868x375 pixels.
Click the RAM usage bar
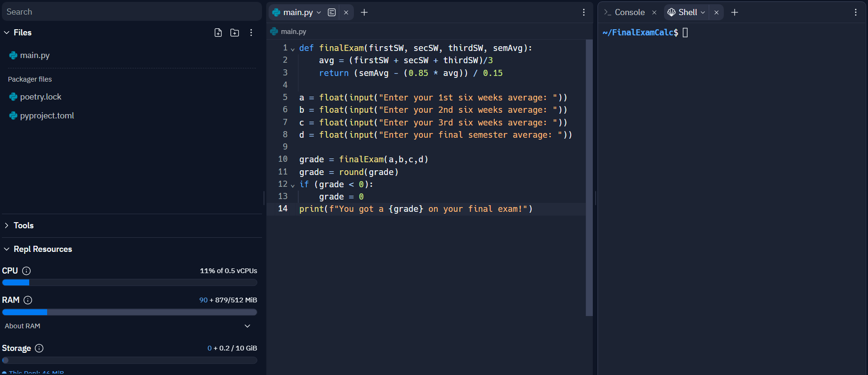[x=130, y=312]
